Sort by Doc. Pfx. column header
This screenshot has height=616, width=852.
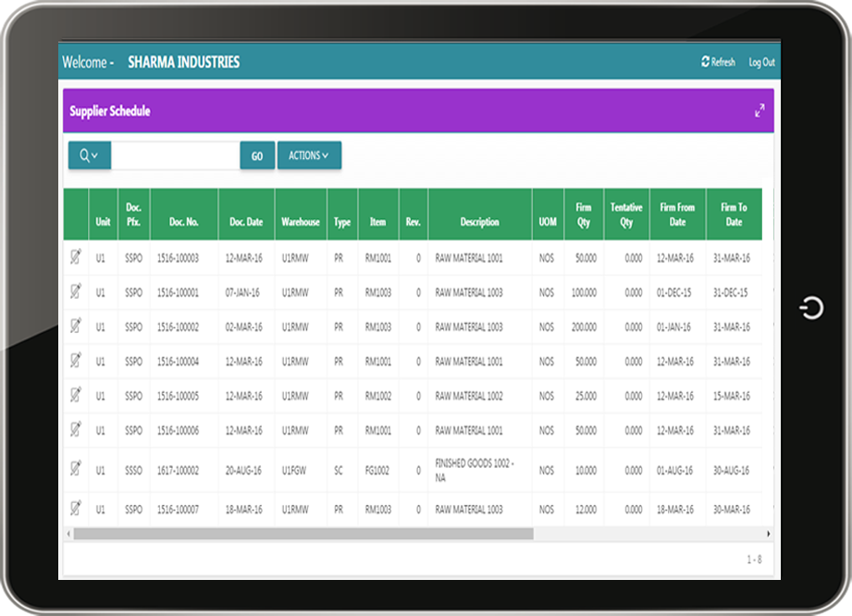133,215
